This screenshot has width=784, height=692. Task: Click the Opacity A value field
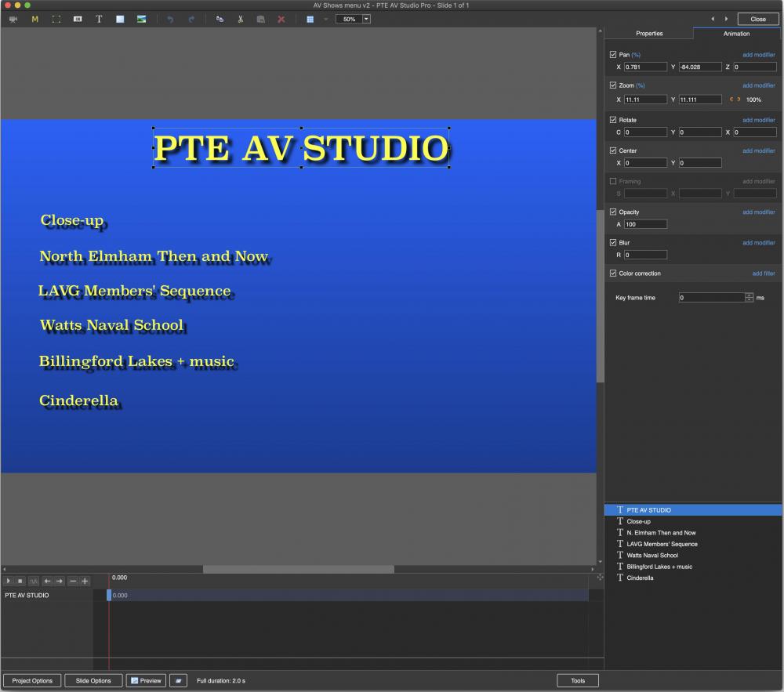645,224
